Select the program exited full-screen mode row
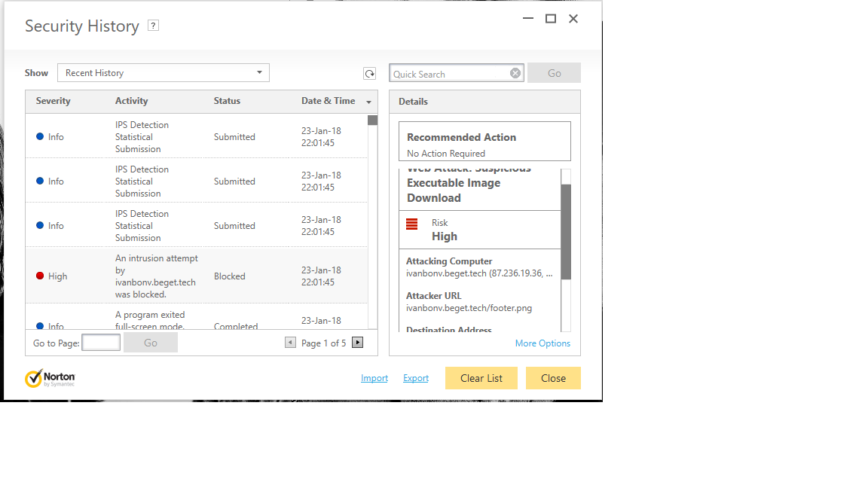Image resolution: width=868 pixels, height=488 pixels. tap(197, 317)
